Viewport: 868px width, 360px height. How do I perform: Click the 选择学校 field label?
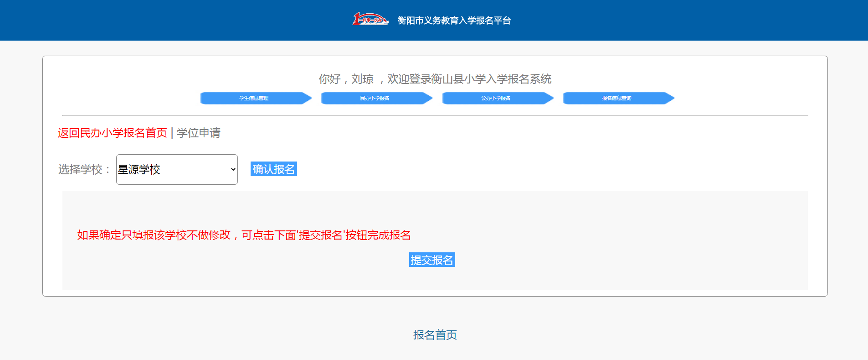coord(84,169)
